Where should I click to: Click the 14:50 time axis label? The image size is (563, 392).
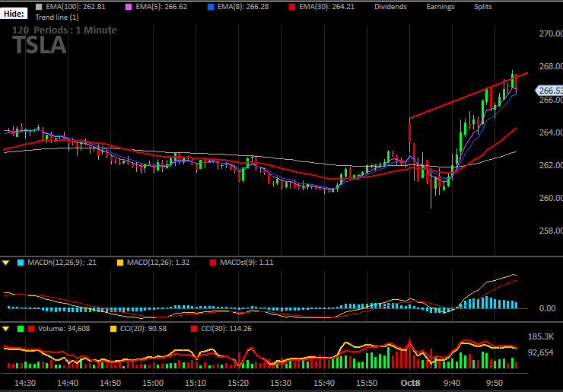(x=110, y=383)
